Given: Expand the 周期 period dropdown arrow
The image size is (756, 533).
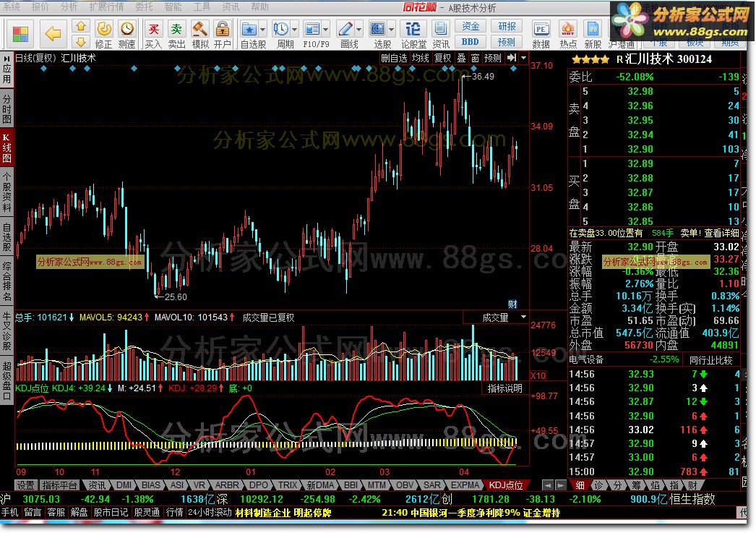Looking at the screenshot, I should (295, 30).
